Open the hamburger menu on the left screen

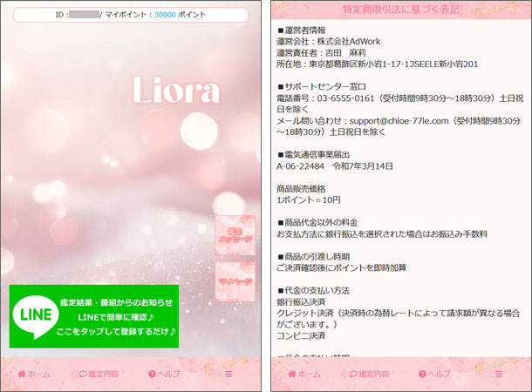coord(229,374)
